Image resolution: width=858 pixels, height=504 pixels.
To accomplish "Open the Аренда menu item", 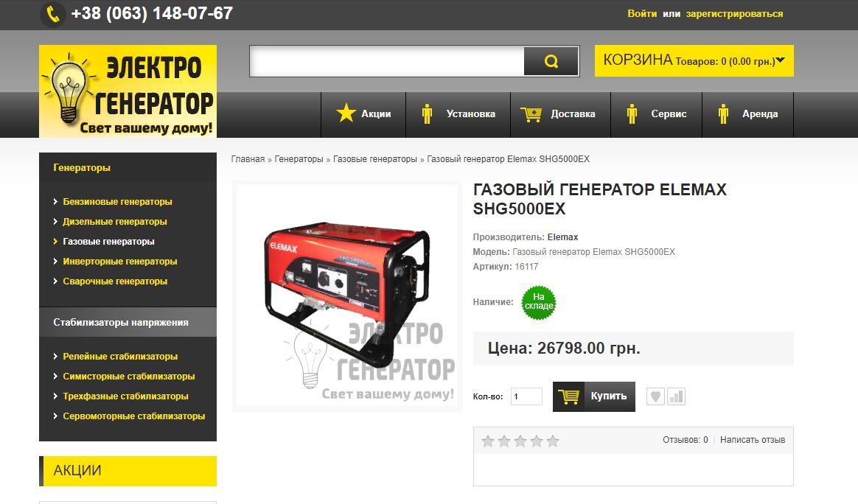I will (x=747, y=113).
